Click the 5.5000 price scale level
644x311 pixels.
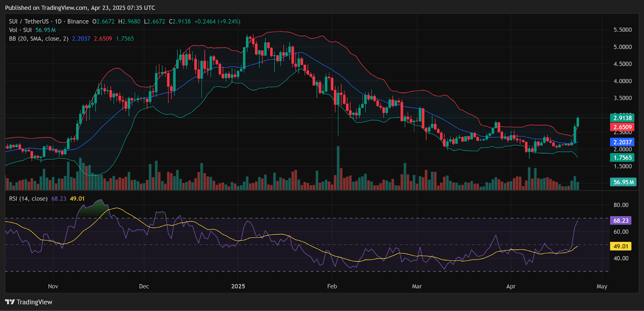point(622,30)
